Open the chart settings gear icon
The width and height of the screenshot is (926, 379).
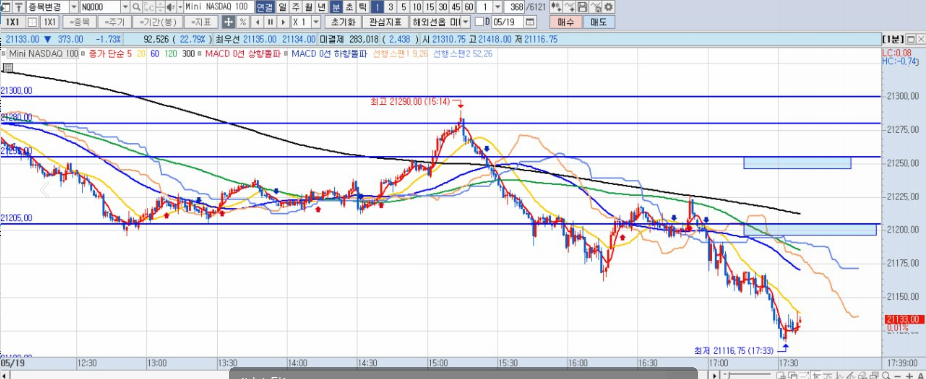[x=608, y=7]
